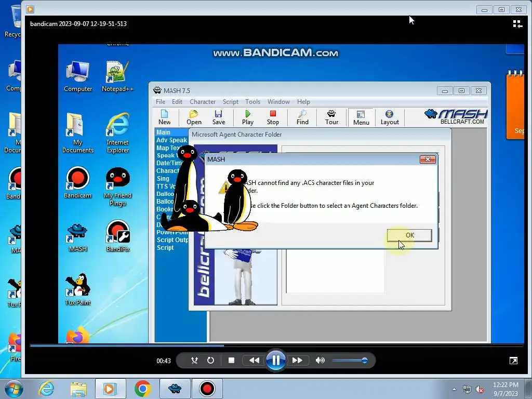Click the media player square Stop button

click(231, 361)
